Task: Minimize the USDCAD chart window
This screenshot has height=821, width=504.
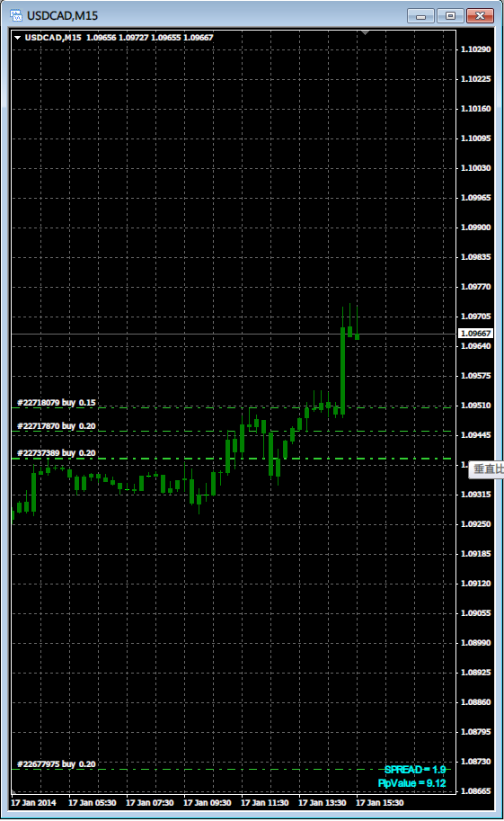Action: (x=420, y=15)
